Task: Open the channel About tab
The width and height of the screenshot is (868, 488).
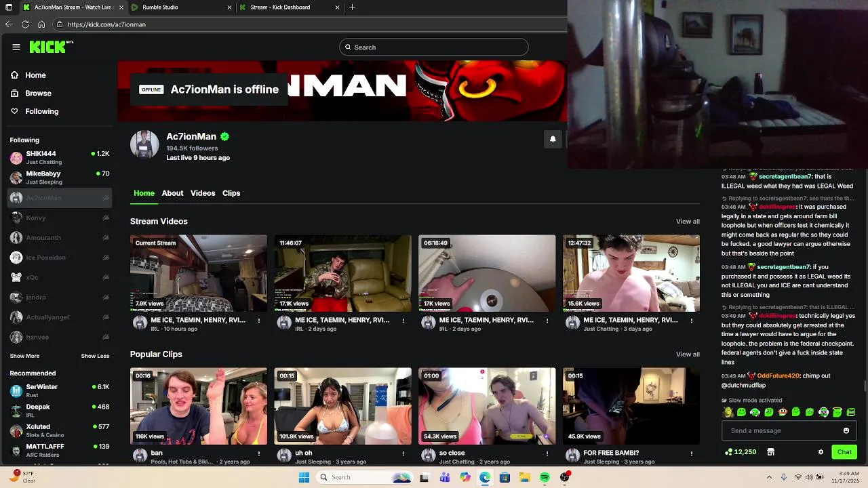Action: click(x=172, y=193)
